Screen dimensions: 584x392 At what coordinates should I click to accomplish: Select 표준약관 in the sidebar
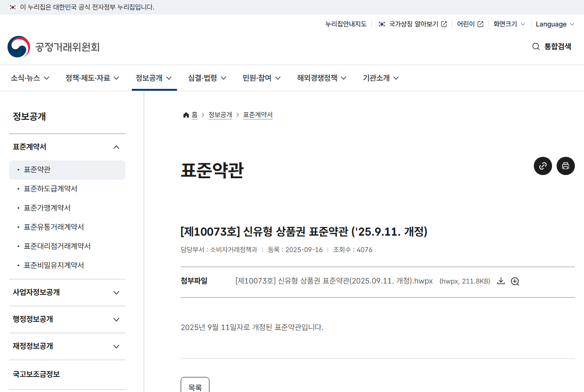point(67,170)
